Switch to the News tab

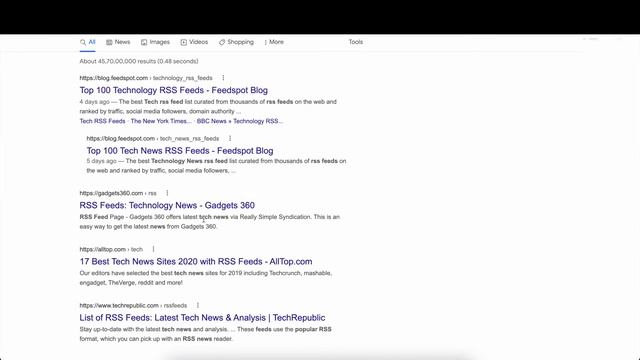pos(118,42)
